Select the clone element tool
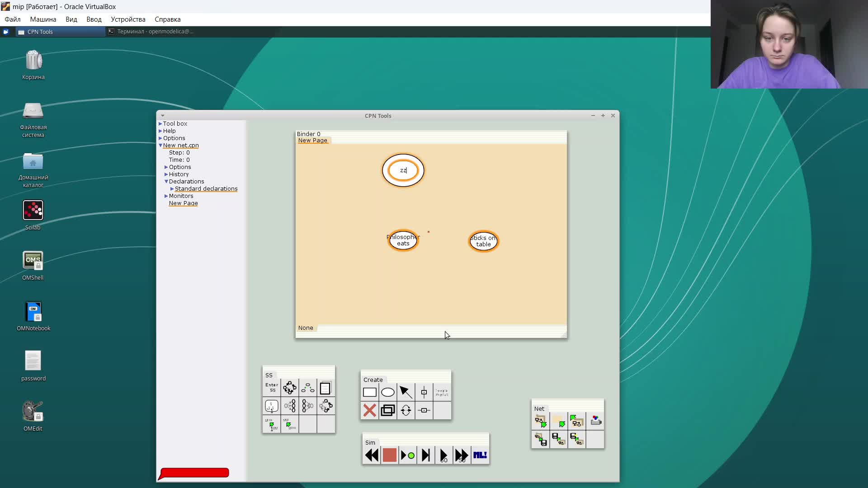Image resolution: width=868 pixels, height=488 pixels. (388, 410)
